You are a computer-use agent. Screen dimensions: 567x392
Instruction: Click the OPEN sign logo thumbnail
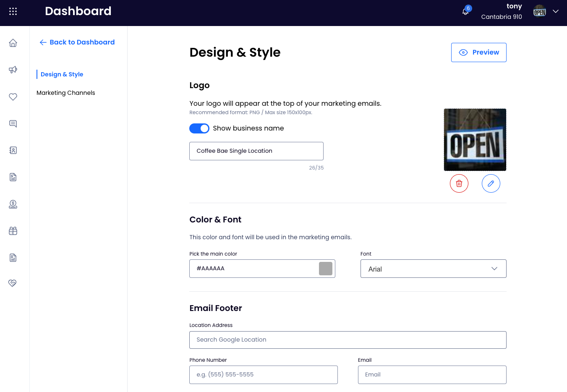[x=475, y=140]
